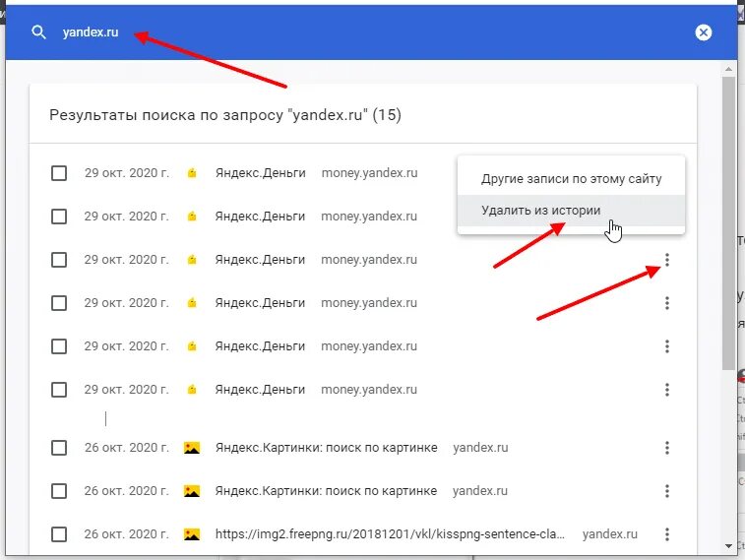Viewport: 745px width, 560px height.
Task: Tick the checkbox of the first Яндекс.Деньги entry
Action: [x=59, y=173]
